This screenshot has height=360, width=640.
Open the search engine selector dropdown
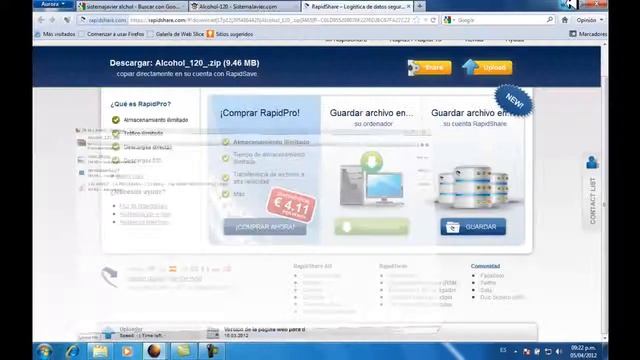point(449,20)
